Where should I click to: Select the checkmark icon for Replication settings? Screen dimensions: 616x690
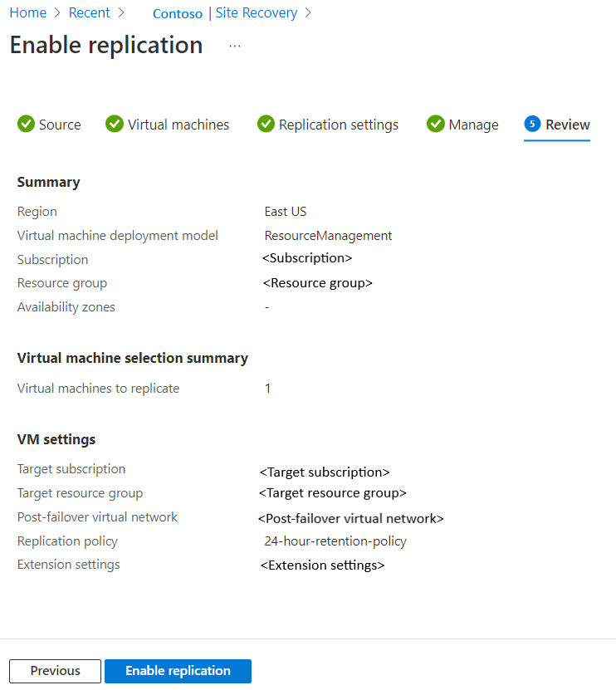266,124
